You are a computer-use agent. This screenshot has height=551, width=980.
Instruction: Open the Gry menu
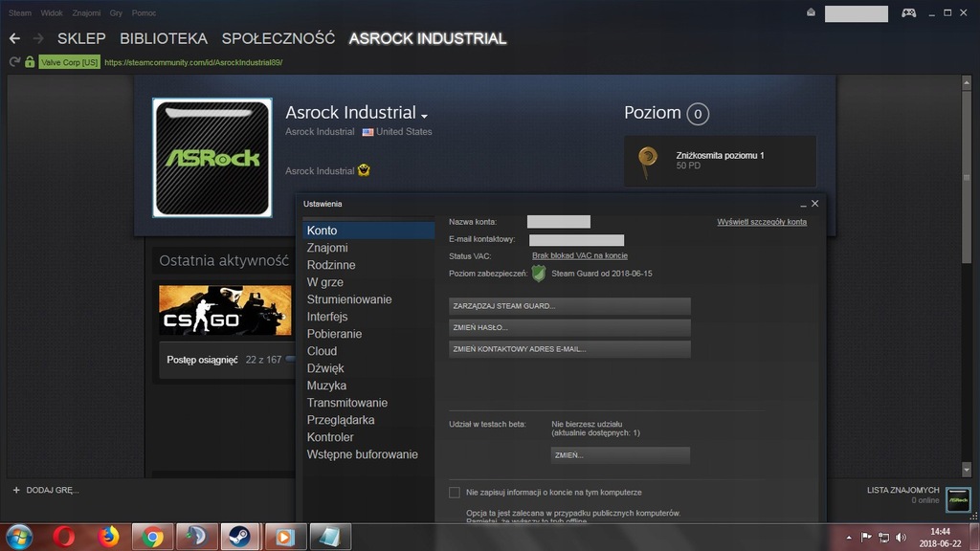click(116, 13)
